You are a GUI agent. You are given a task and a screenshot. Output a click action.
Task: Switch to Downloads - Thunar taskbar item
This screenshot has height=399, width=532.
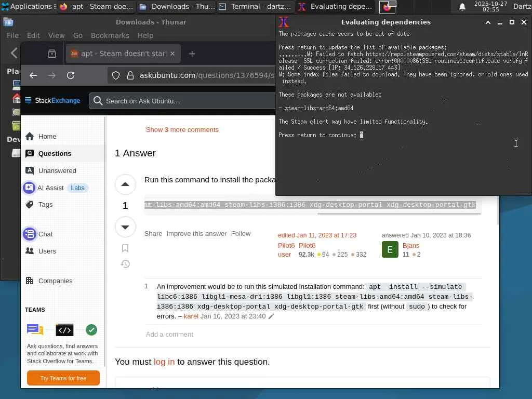point(177,6)
